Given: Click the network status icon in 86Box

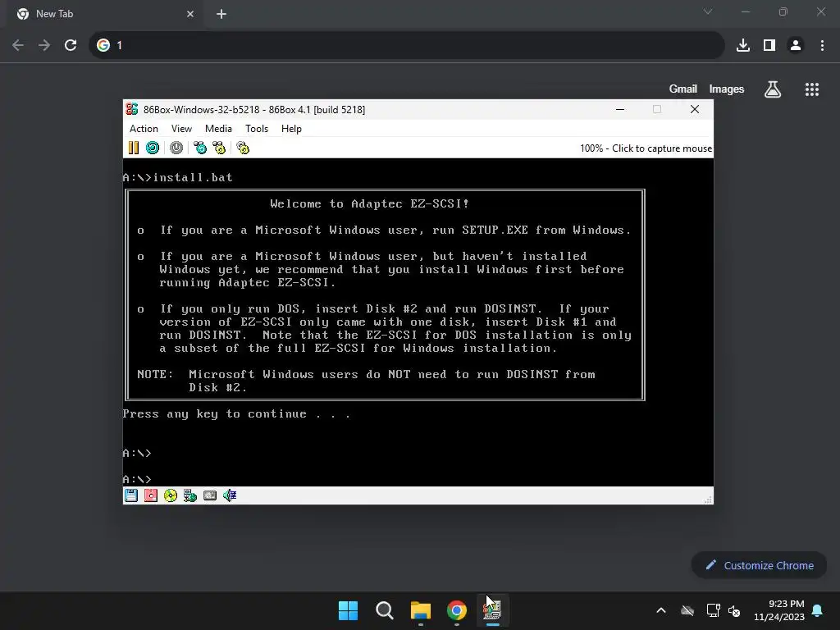Looking at the screenshot, I should pyautogui.click(x=190, y=495).
